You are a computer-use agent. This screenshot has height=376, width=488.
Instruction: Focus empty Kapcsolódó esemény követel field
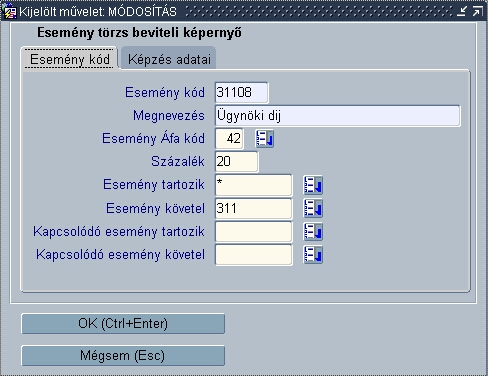(x=254, y=255)
